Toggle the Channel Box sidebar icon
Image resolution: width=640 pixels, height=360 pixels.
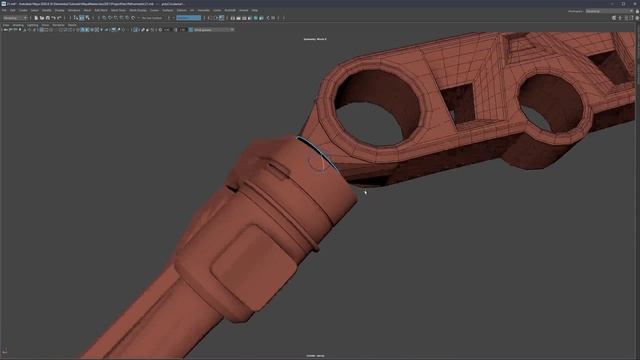(x=637, y=18)
